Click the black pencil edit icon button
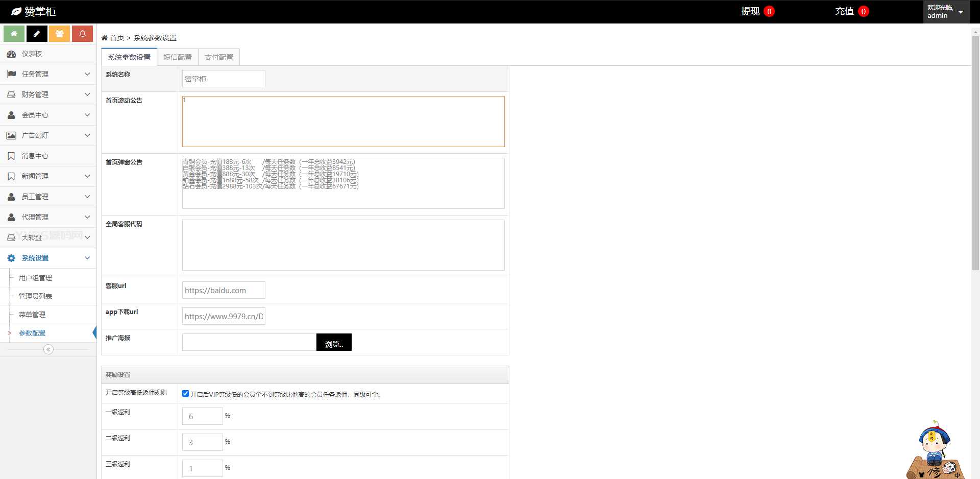This screenshot has height=479, width=980. click(37, 34)
